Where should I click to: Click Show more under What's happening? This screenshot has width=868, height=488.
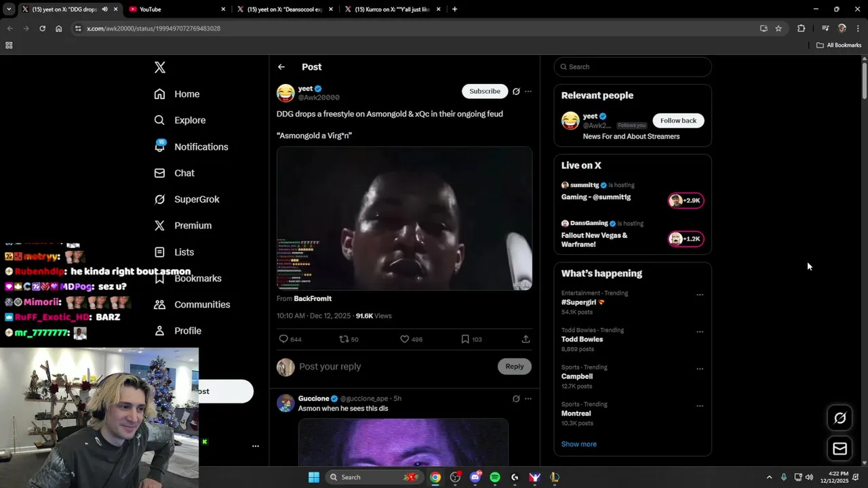click(x=579, y=444)
